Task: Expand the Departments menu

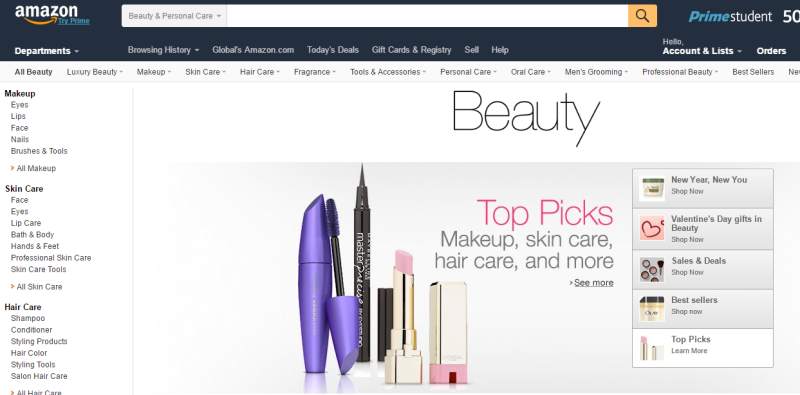Action: (46, 51)
